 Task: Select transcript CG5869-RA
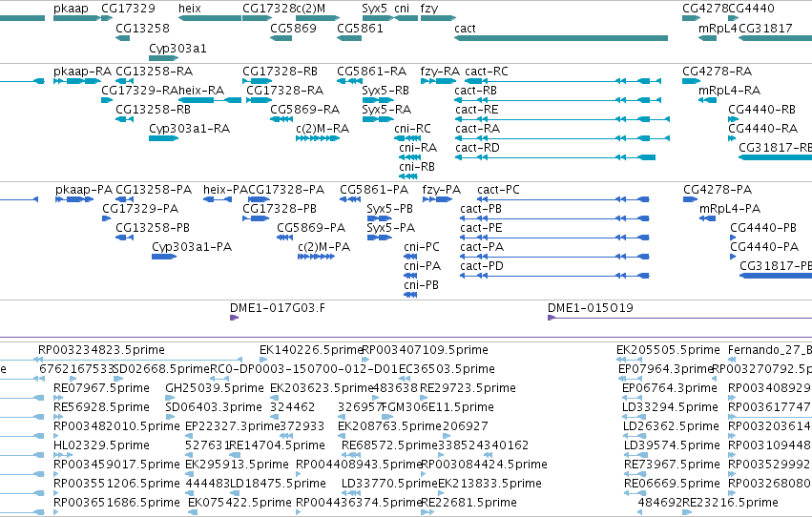coord(281,119)
